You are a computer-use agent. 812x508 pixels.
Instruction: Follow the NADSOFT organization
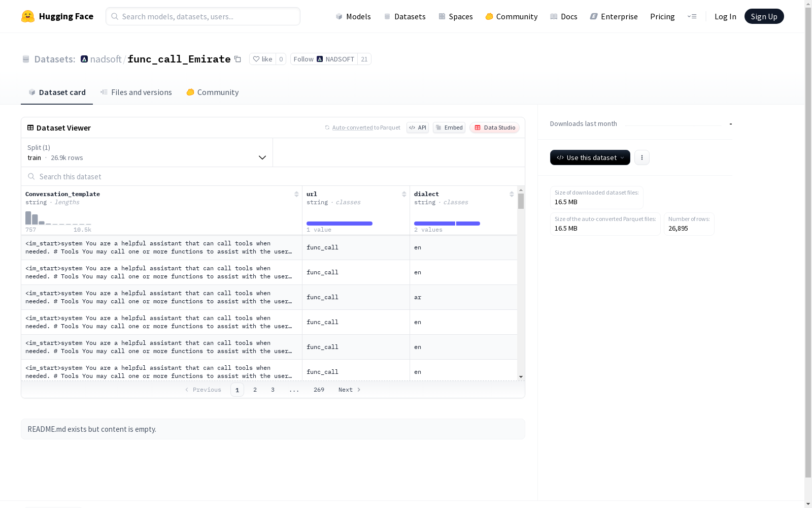click(x=324, y=59)
